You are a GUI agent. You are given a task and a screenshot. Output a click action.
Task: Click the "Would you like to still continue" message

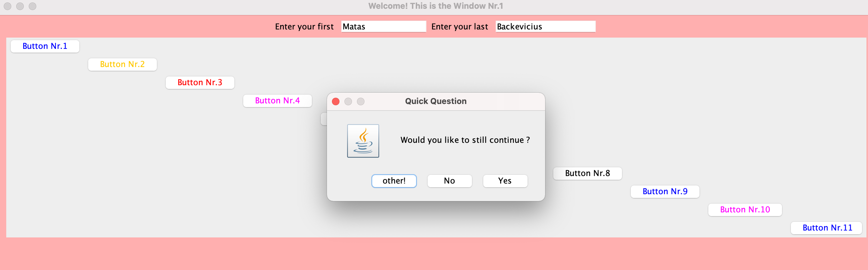(465, 140)
